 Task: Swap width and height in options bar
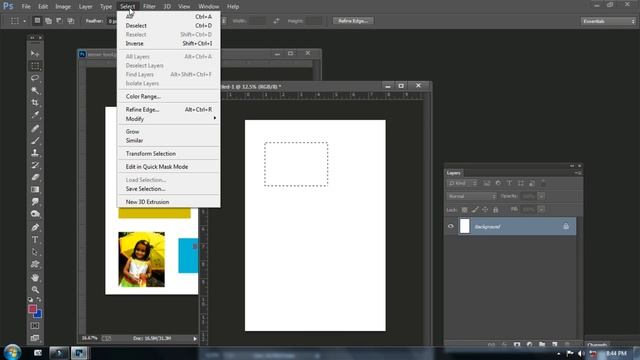[276, 21]
